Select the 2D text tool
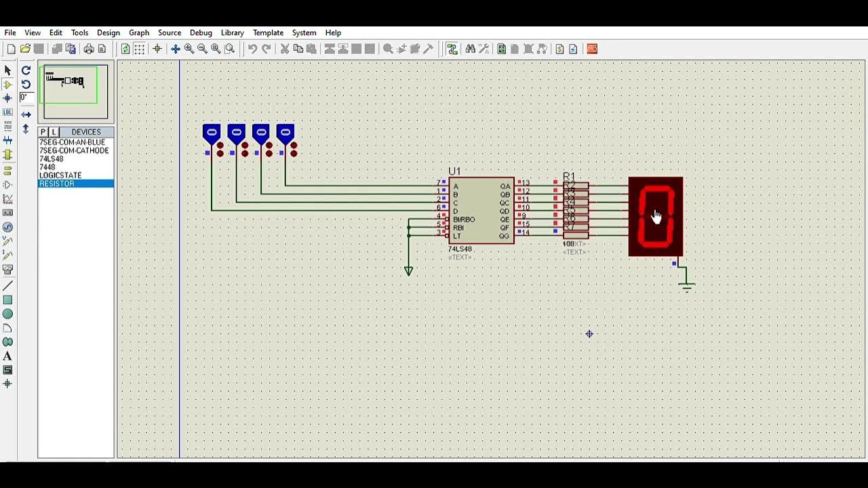Image resolution: width=868 pixels, height=488 pixels. (7, 356)
